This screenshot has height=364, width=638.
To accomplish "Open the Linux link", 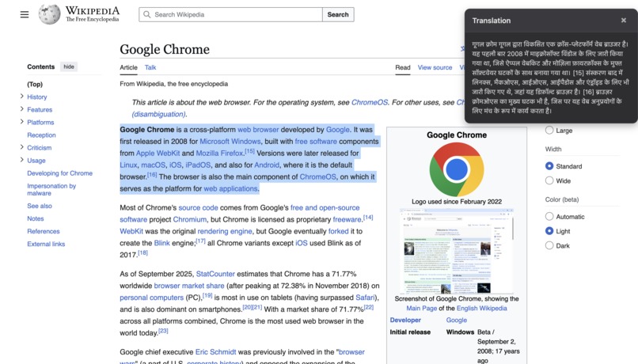I will 128,165.
